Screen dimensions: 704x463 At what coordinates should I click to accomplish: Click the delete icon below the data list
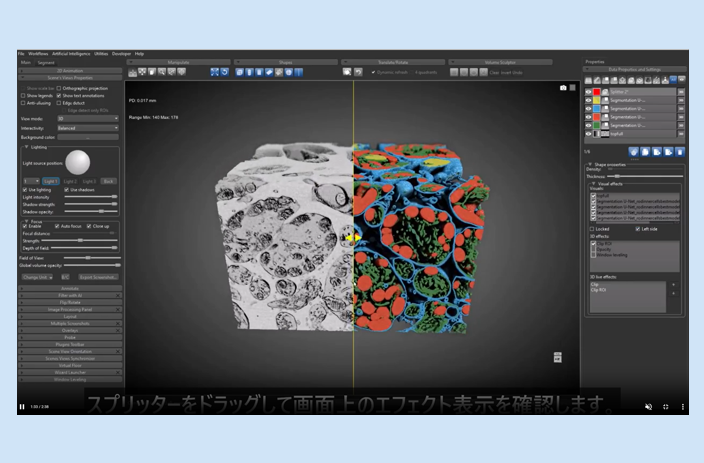pos(679,151)
